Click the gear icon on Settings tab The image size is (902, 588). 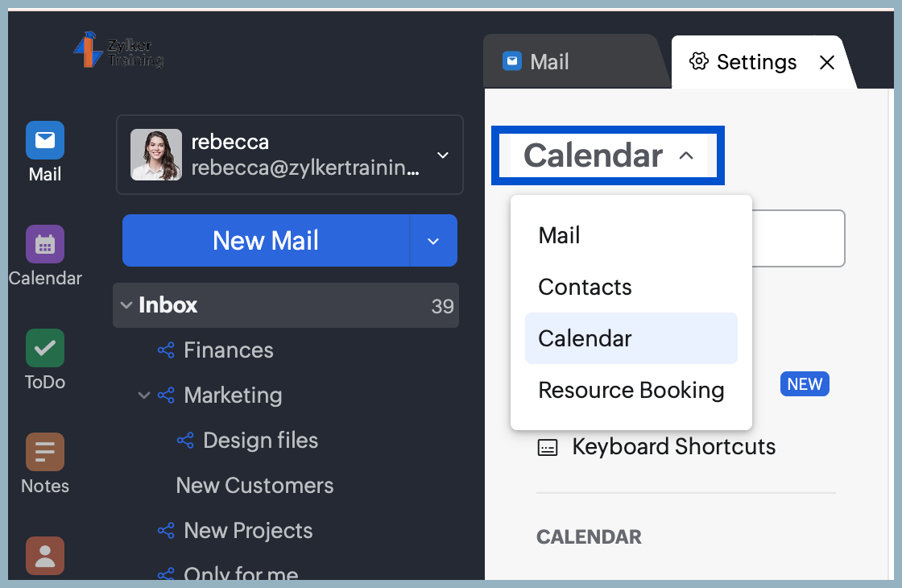[698, 61]
